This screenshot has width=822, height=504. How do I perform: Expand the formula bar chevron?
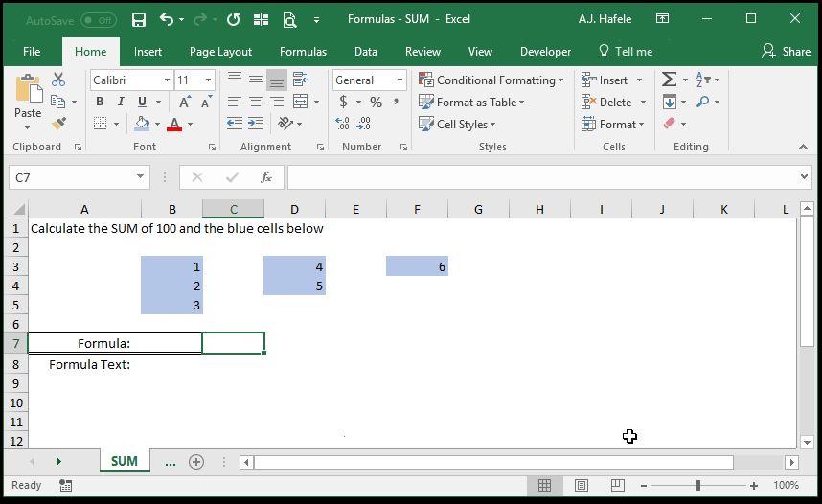click(x=804, y=176)
